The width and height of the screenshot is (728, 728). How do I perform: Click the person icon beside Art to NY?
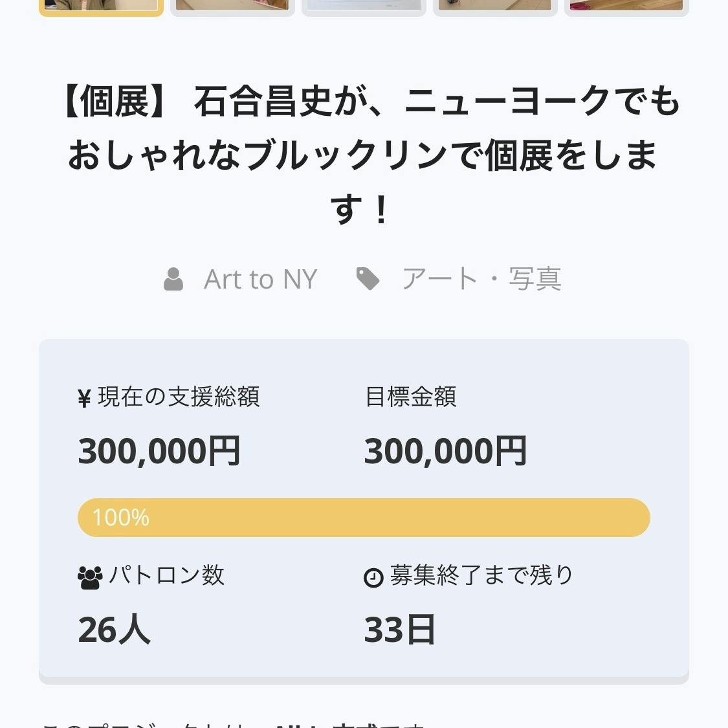click(x=173, y=280)
